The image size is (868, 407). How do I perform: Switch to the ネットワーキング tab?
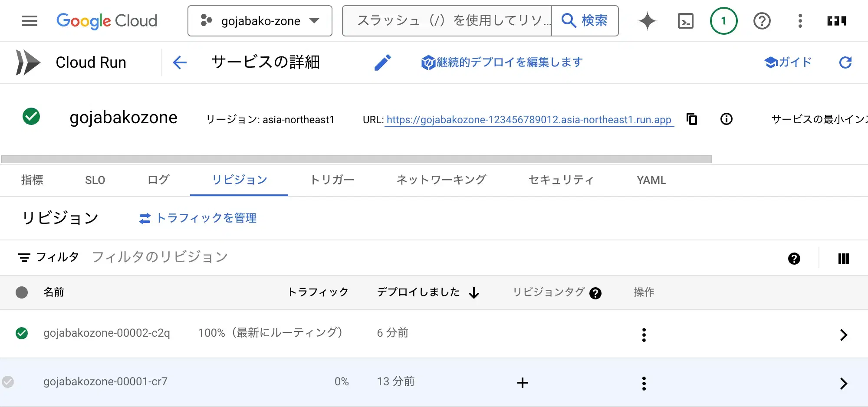441,180
